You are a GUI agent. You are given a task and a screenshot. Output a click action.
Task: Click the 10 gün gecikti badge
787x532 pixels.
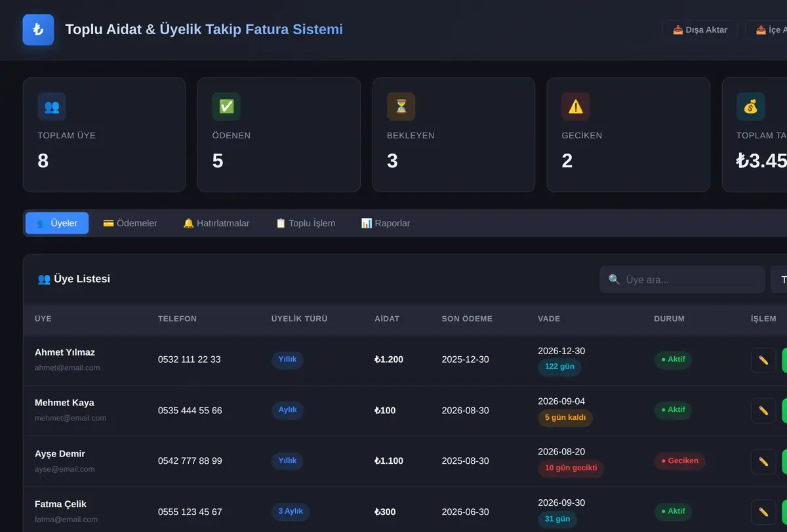[571, 468]
